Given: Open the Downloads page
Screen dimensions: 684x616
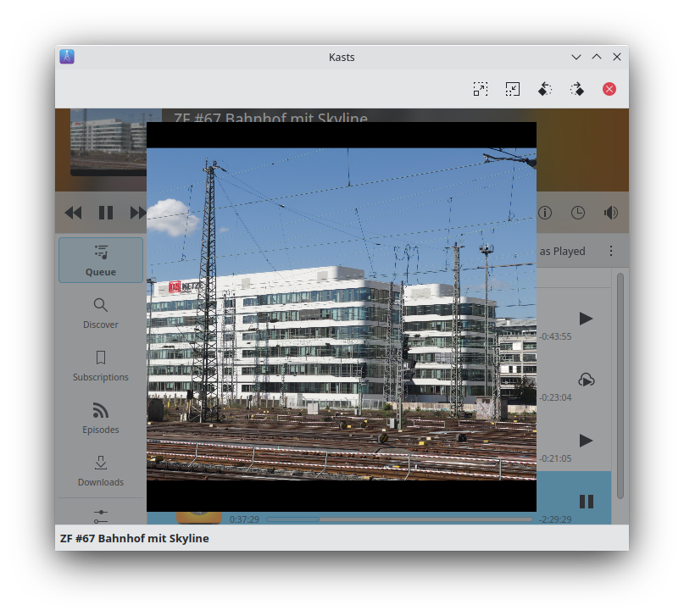Looking at the screenshot, I should [x=101, y=471].
